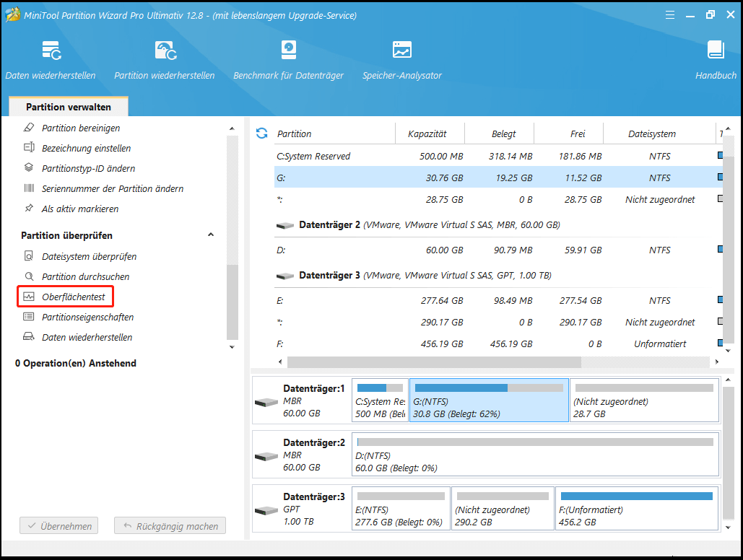Click left panel scroll-up arrow
Screen dimensions: 743x560
click(x=232, y=128)
